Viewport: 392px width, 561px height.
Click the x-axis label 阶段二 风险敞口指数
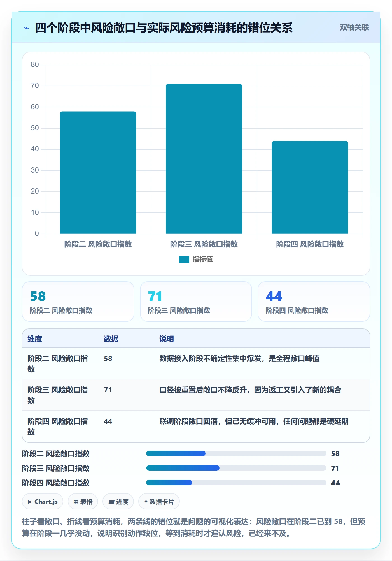98,244
